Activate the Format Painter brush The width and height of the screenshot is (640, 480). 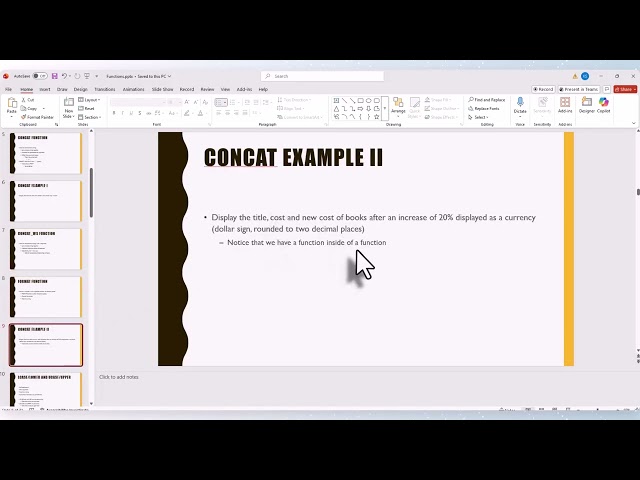coord(37,117)
